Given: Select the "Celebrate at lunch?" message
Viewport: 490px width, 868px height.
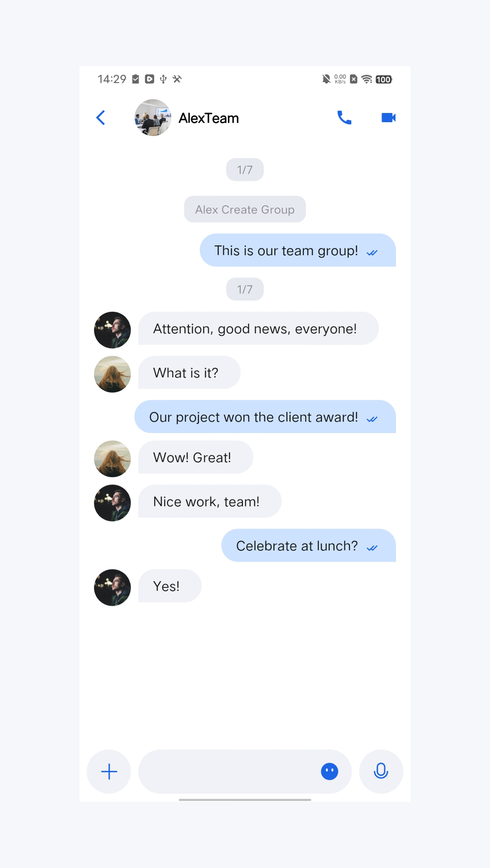Looking at the screenshot, I should pos(308,545).
